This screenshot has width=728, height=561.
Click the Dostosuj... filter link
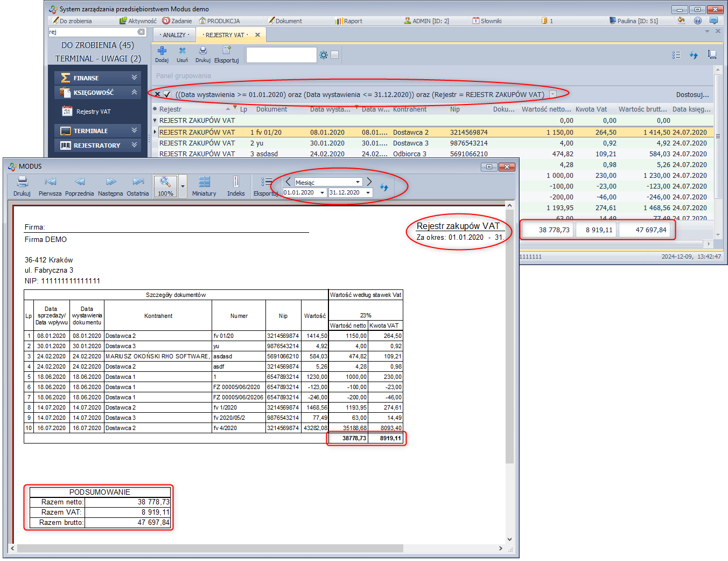tap(692, 95)
